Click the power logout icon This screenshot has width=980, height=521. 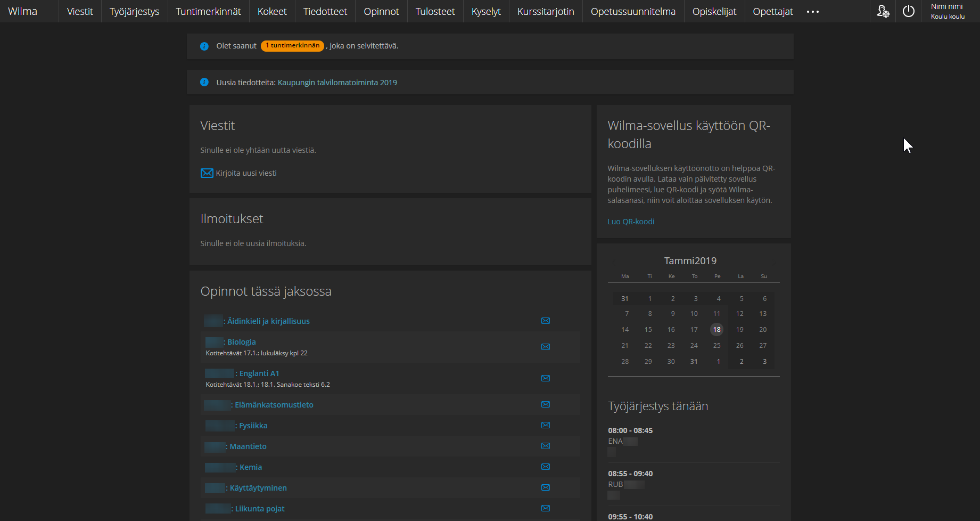(x=909, y=11)
